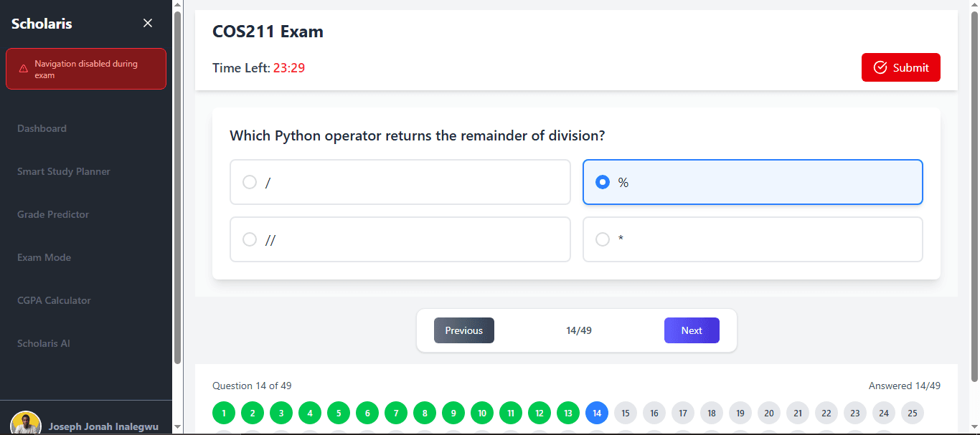Jump to question 25 in the navigator
Screen dimensions: 980x435
(x=912, y=413)
